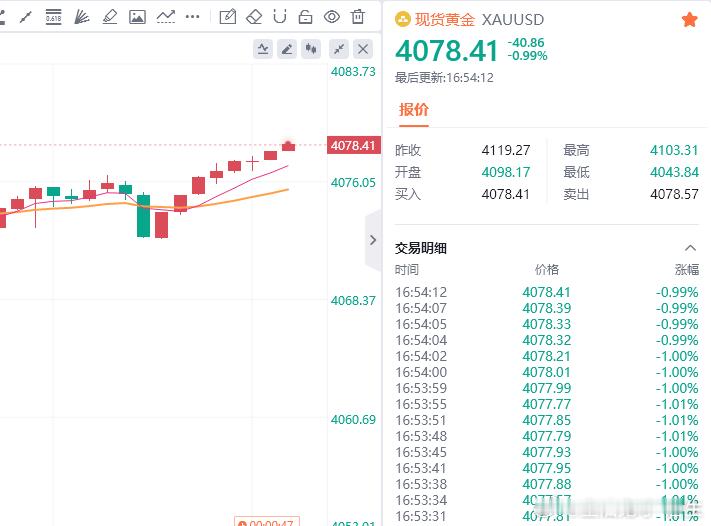Select the trade row at 16:53:41
711x526 pixels.
click(546, 468)
